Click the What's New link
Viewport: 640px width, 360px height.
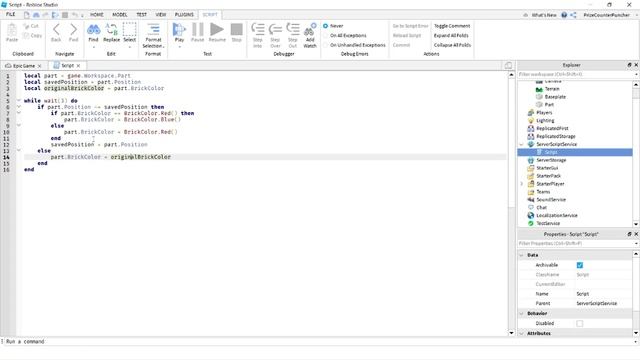(544, 15)
